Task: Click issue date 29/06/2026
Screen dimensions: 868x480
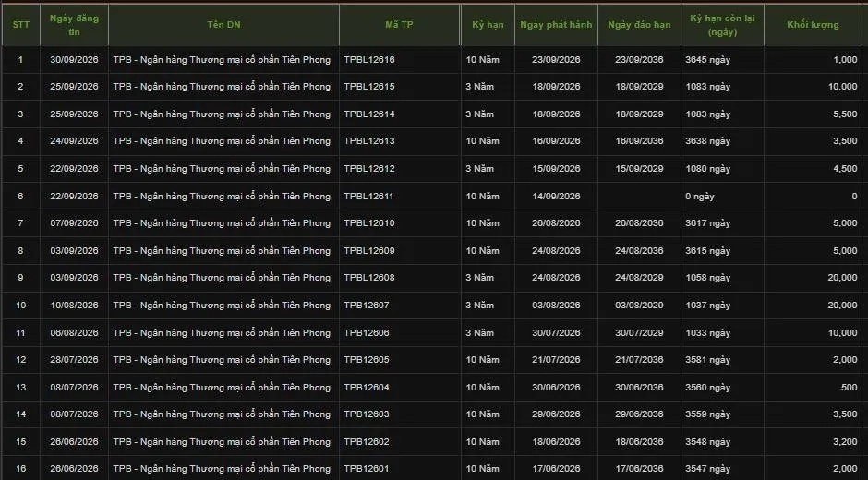Action: pyautogui.click(x=556, y=414)
